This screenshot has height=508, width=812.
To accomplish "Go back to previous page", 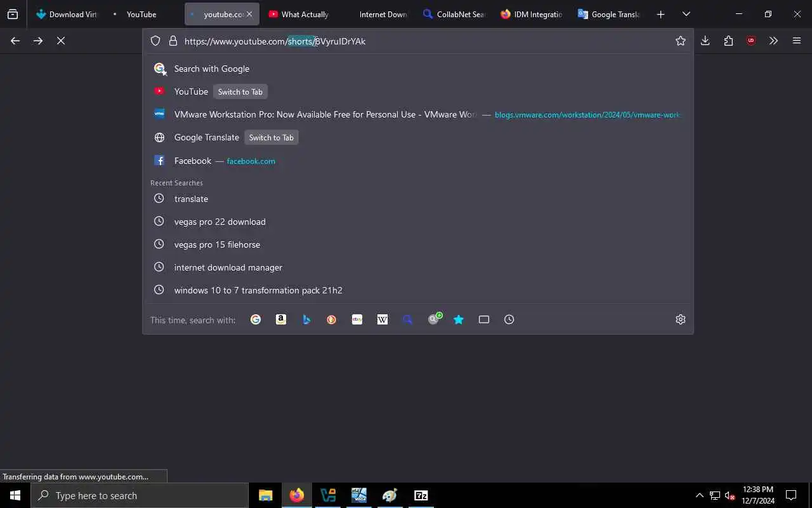I will click(15, 41).
